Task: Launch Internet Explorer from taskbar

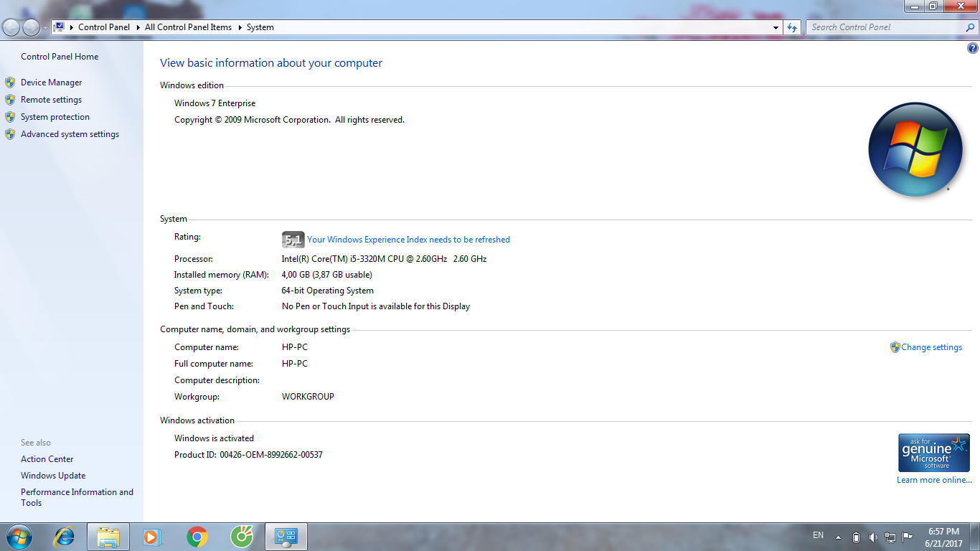Action: pyautogui.click(x=65, y=537)
